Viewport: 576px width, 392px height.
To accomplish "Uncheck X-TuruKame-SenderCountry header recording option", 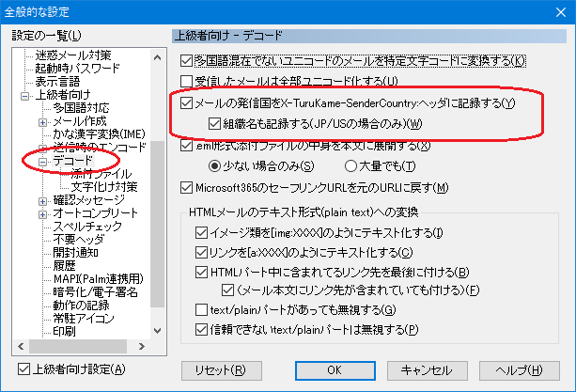I will (x=186, y=102).
